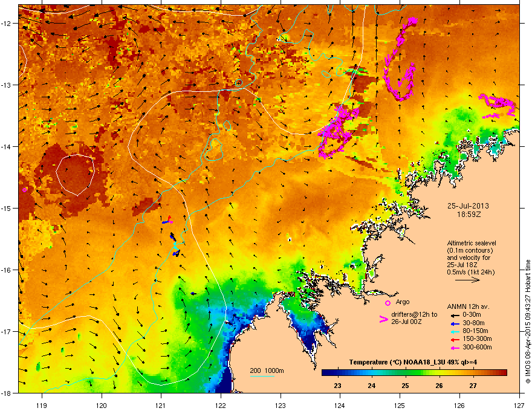The image size is (532, 411).
Task: Click the closed white sea-level contour around the warm eddy
Action: [x=75, y=175]
